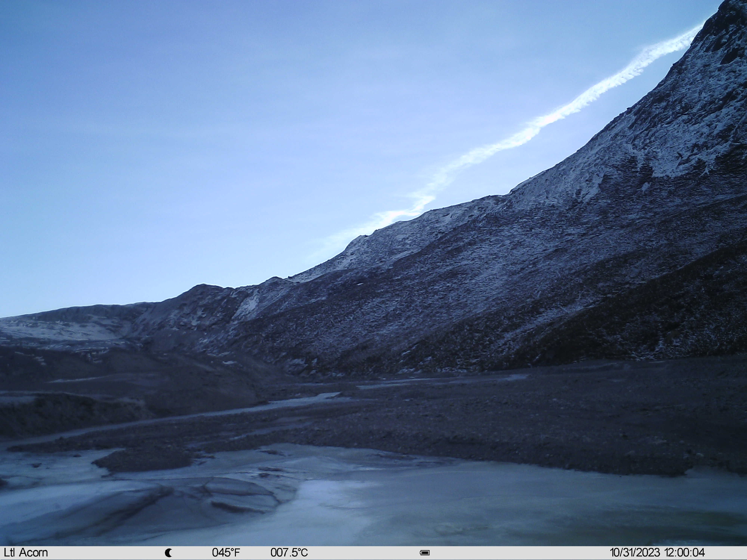Click the gravel island in the pond

click(x=145, y=459)
